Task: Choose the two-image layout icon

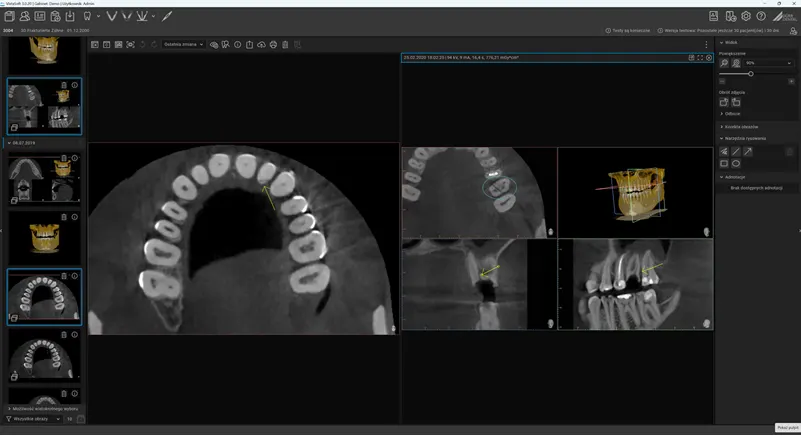Action: click(106, 44)
